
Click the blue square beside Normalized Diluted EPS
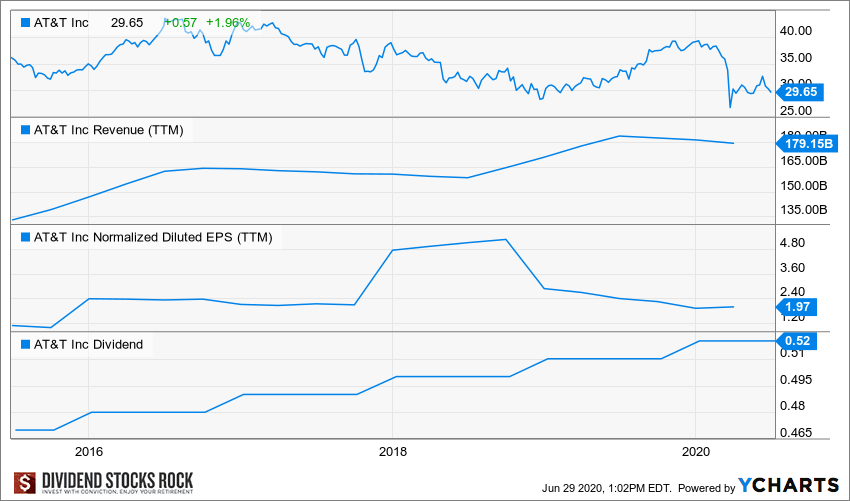(24, 238)
